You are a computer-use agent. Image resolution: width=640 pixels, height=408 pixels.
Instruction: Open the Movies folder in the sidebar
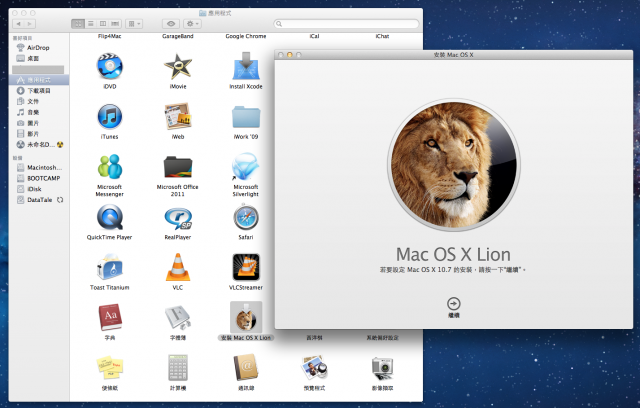pos(39,133)
